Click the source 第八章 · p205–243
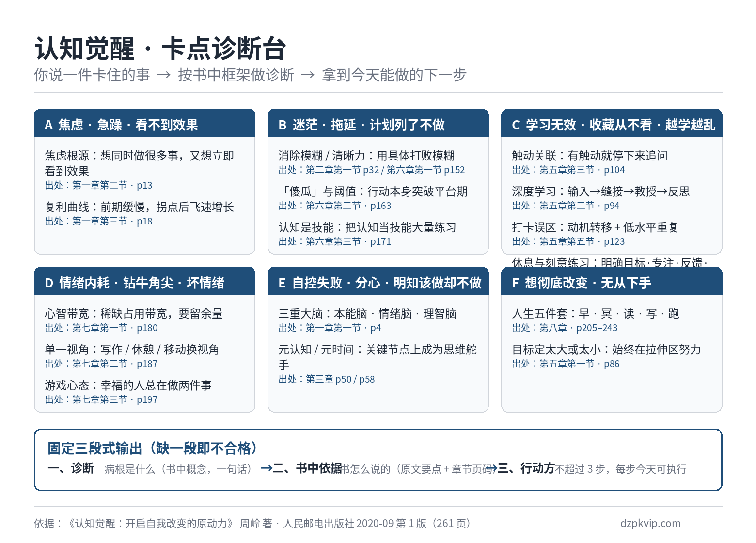Screen dimensions: 756x543 click(565, 328)
